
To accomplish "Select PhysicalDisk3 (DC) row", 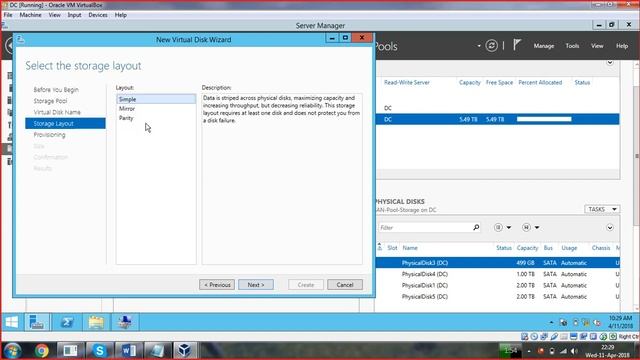I will tap(497, 263).
